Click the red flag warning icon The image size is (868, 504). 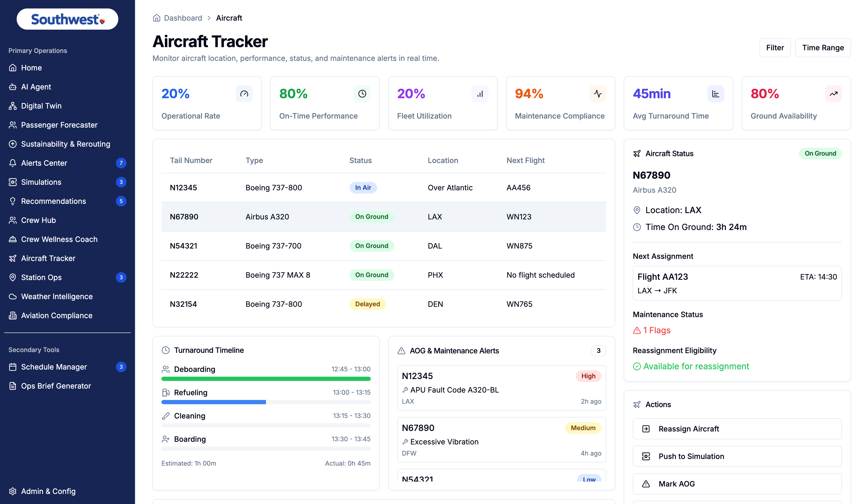[x=637, y=331]
